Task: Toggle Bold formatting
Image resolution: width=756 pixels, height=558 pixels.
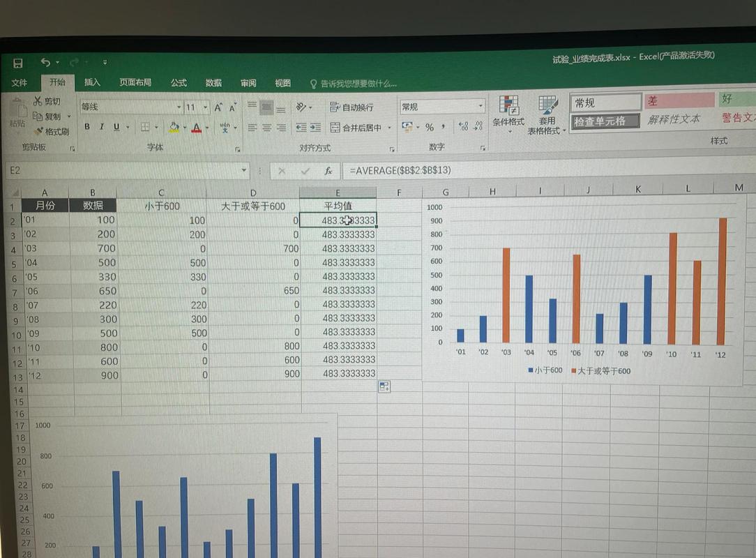Action: coord(86,127)
